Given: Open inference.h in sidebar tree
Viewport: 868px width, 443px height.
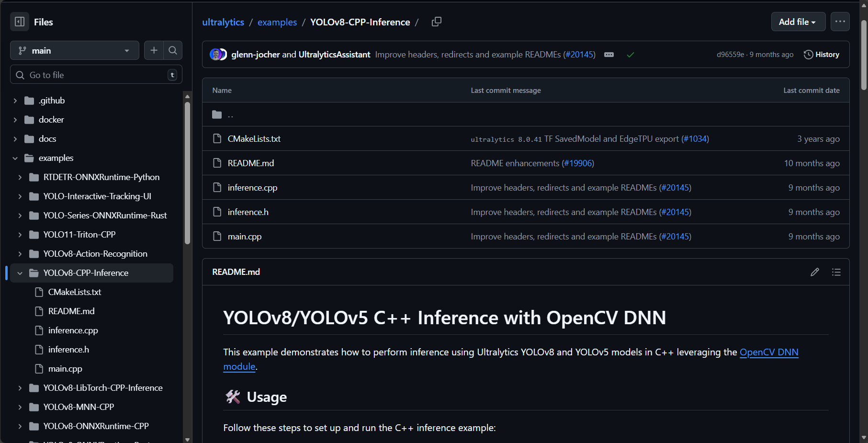Looking at the screenshot, I should point(68,350).
